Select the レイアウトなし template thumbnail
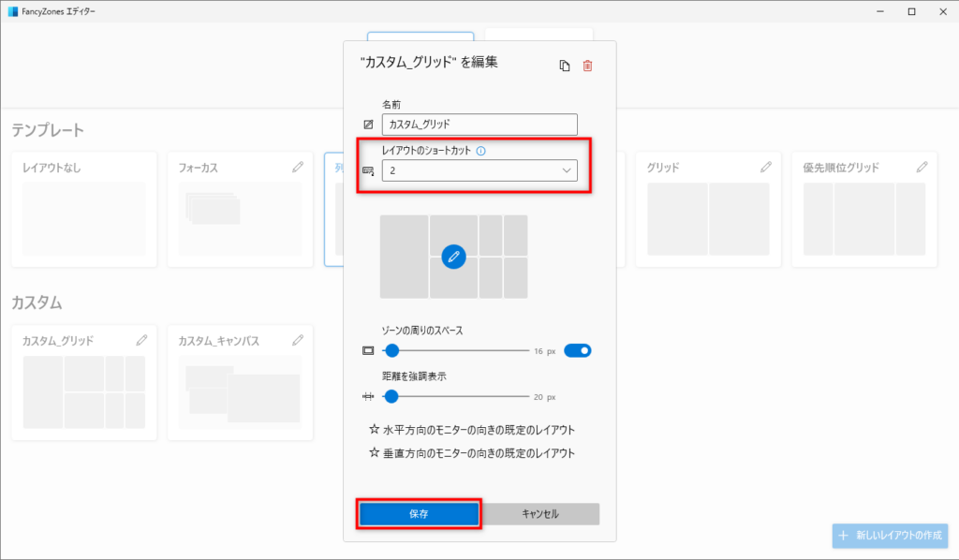The image size is (959, 560). coord(84,218)
